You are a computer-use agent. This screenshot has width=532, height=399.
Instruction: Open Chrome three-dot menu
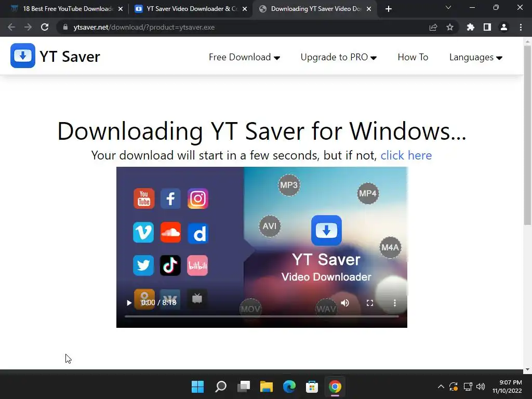(x=521, y=27)
